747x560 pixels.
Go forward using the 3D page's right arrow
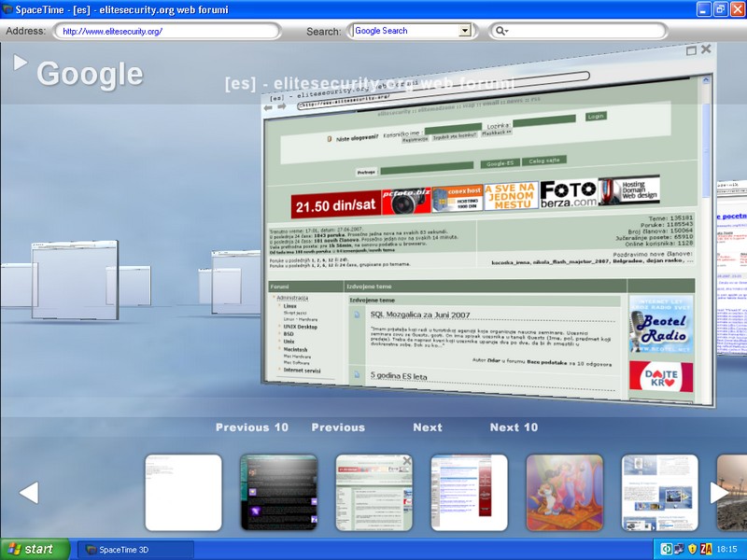(282, 106)
